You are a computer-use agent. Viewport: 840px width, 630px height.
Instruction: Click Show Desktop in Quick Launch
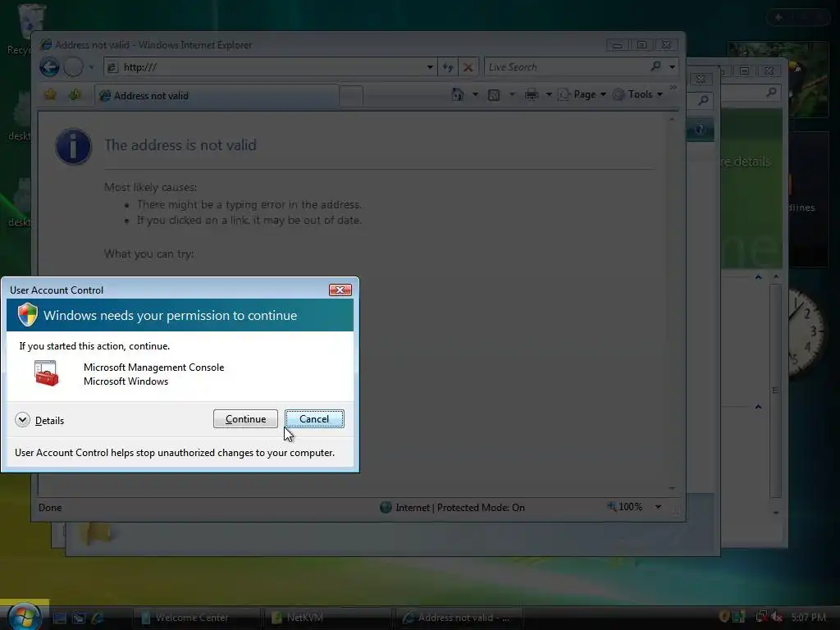[x=60, y=618]
